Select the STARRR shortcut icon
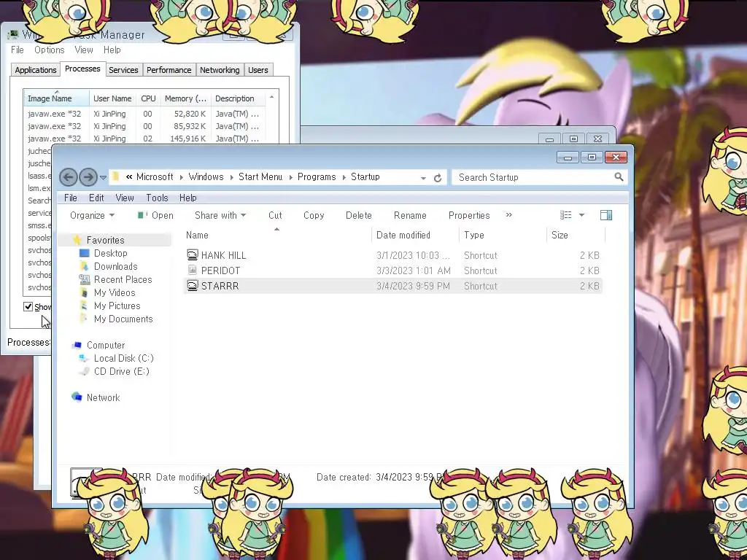Screen dimensions: 747x560 tap(192, 285)
